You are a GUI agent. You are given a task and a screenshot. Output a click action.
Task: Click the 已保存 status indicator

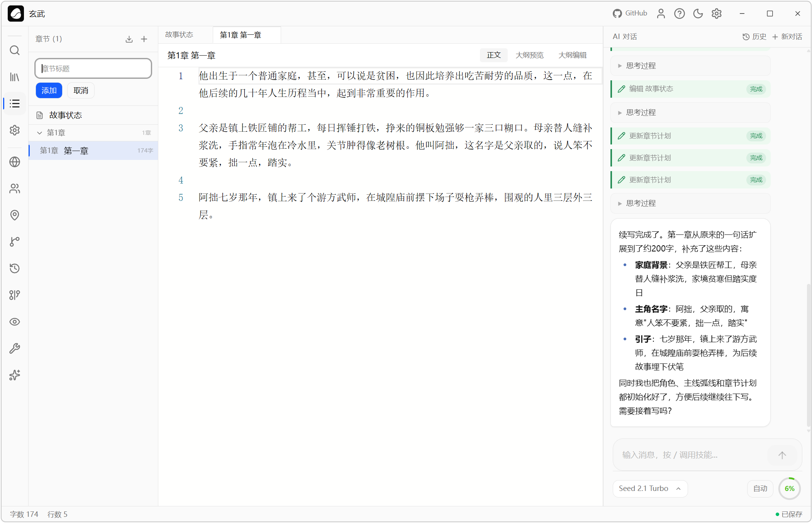click(789, 514)
